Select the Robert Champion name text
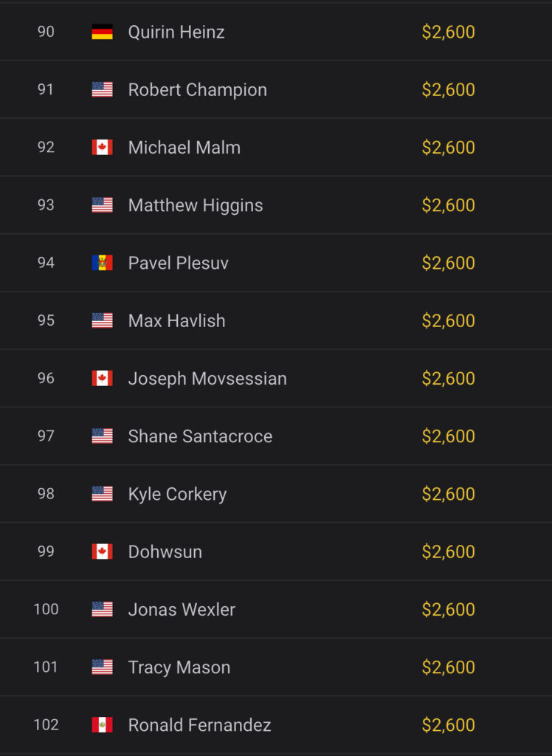This screenshot has height=756, width=552. tap(198, 89)
